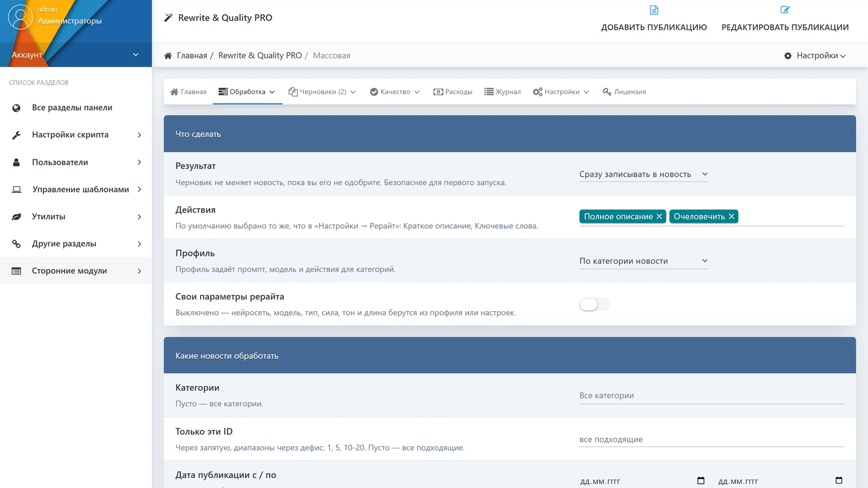Switch to the Расходы tab

point(453,92)
